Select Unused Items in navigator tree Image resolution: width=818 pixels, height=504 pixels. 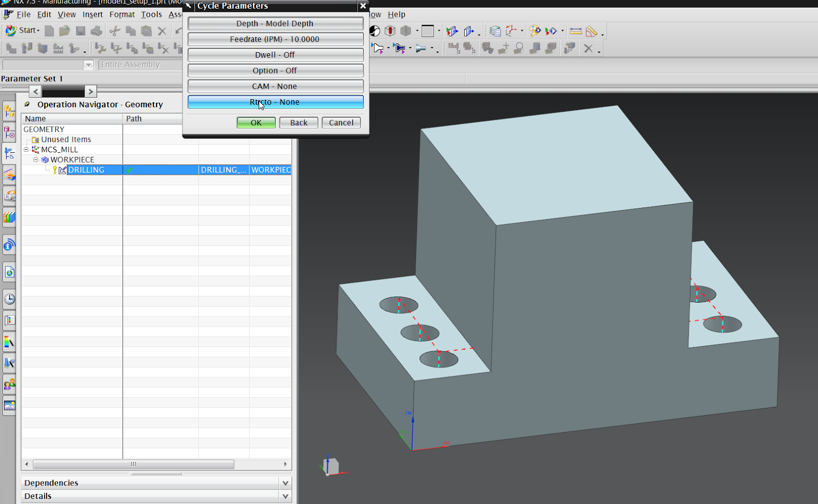66,140
